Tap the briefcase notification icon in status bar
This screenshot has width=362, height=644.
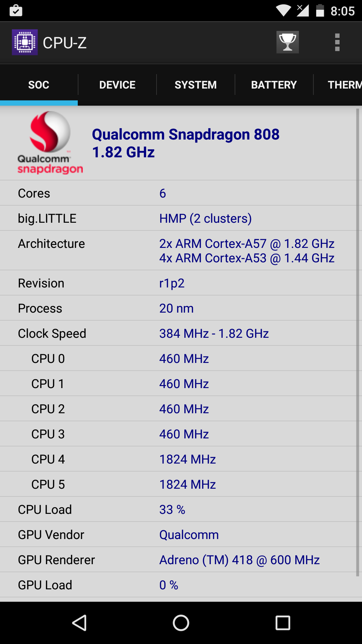tap(16, 11)
